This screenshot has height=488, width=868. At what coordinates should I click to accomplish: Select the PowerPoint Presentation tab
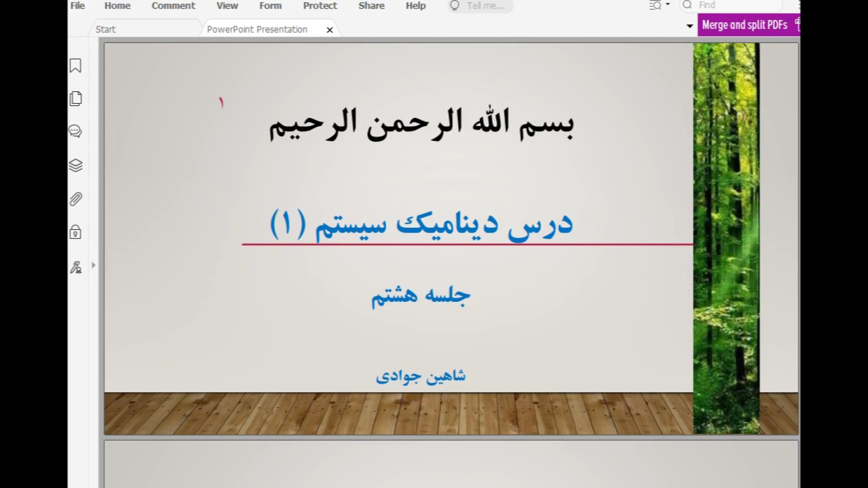coord(257,29)
